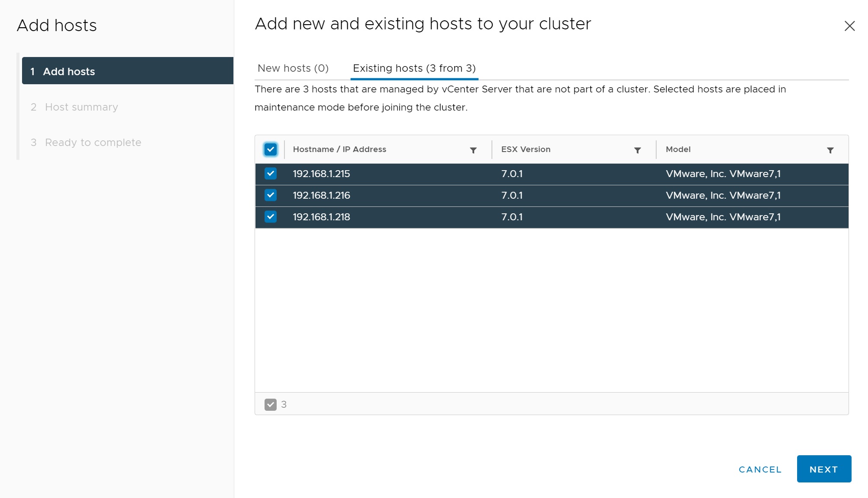Open the ESX Version column filter icon
The height and width of the screenshot is (498, 868).
point(637,150)
